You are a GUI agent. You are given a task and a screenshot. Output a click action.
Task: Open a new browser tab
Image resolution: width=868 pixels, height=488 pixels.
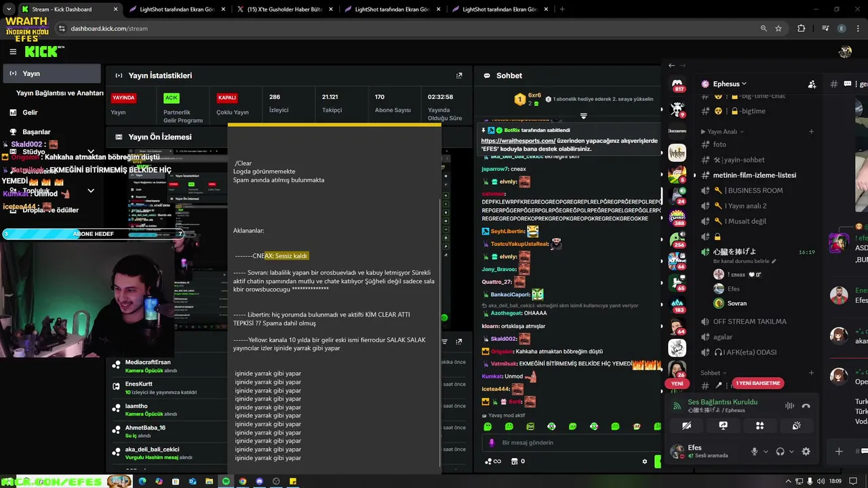pyautogui.click(x=562, y=9)
